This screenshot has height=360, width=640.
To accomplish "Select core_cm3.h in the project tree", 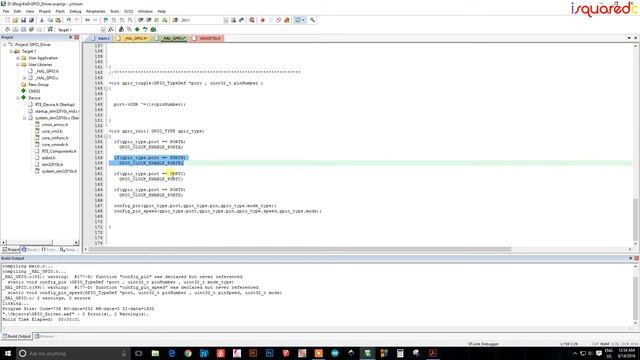I will 52,131.
